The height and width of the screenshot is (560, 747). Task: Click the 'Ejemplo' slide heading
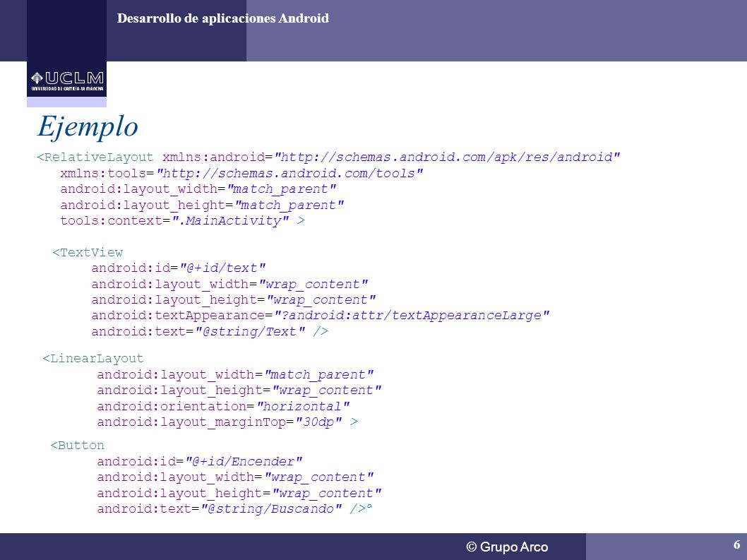(88, 127)
